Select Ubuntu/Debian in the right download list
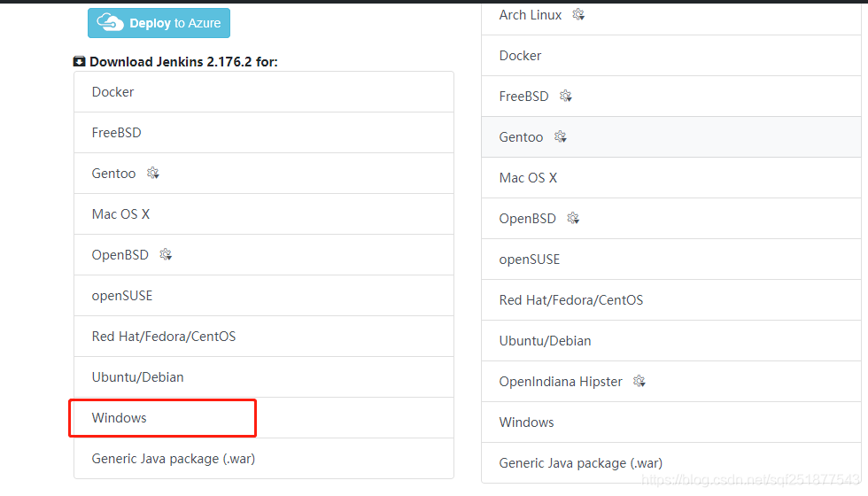Image resolution: width=868 pixels, height=496 pixels. coord(671,340)
